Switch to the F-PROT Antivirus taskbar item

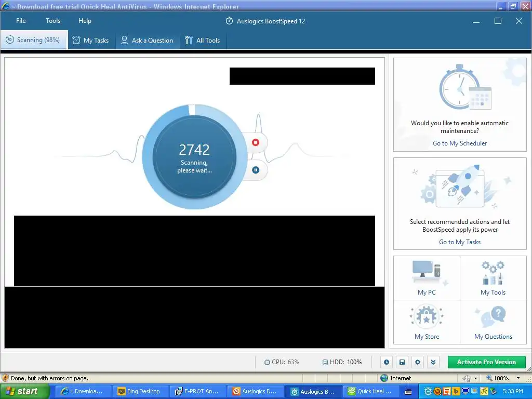point(197,391)
